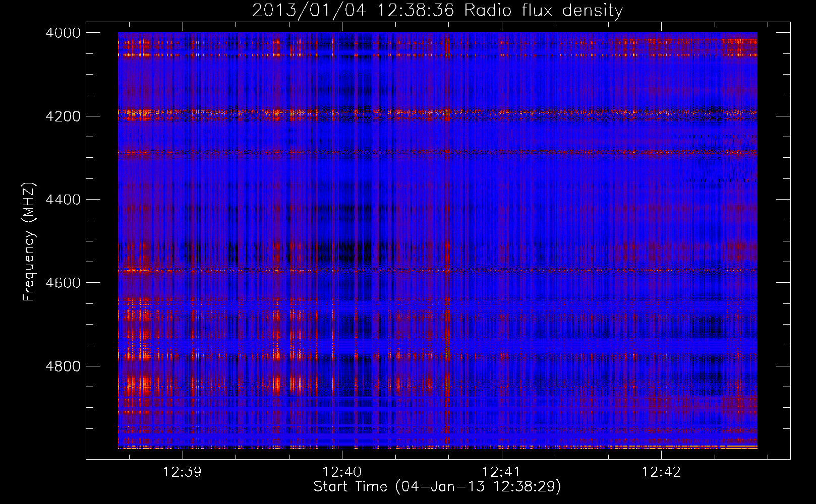Click the 12:40 time tick label
Image resolution: width=816 pixels, height=504 pixels.
(x=342, y=472)
